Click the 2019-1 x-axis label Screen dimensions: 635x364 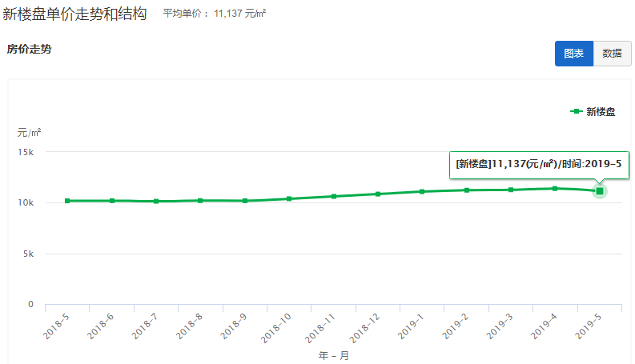(x=411, y=326)
